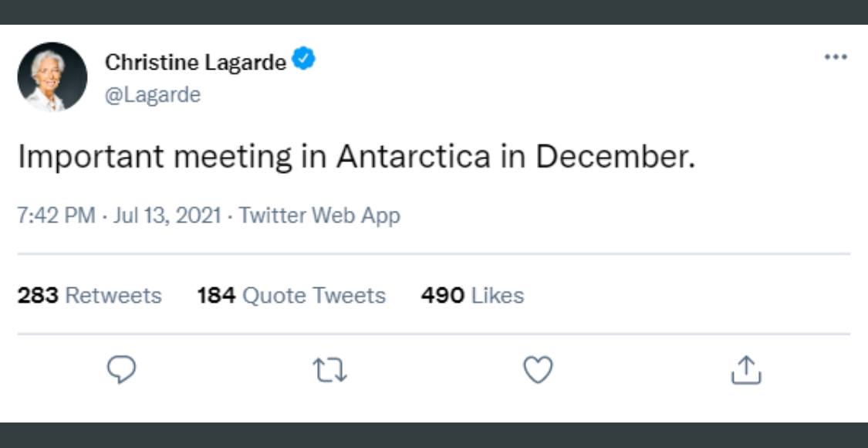
Task: Click the word meeting in the tweet
Action: [x=232, y=157]
